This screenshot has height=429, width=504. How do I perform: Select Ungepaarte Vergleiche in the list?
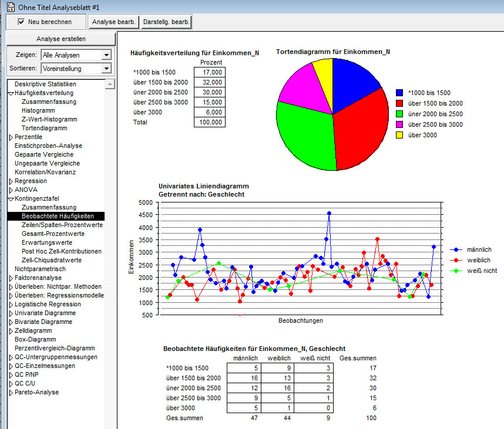tap(47, 163)
